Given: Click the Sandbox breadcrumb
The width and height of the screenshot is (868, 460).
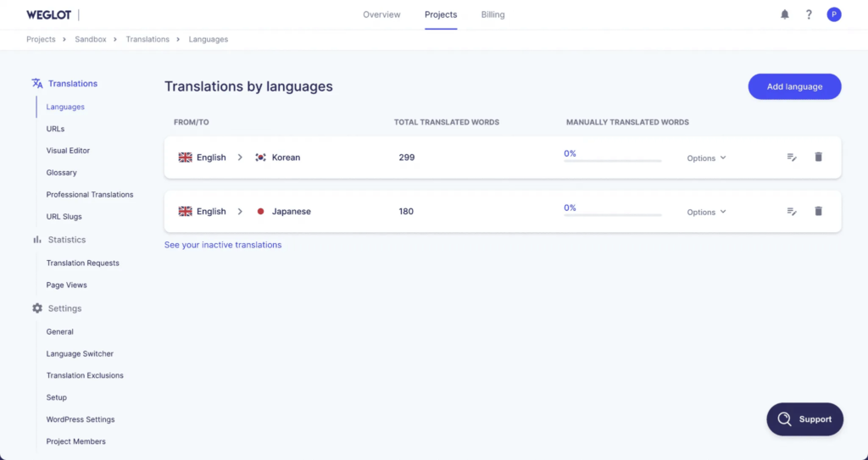Looking at the screenshot, I should click(90, 39).
